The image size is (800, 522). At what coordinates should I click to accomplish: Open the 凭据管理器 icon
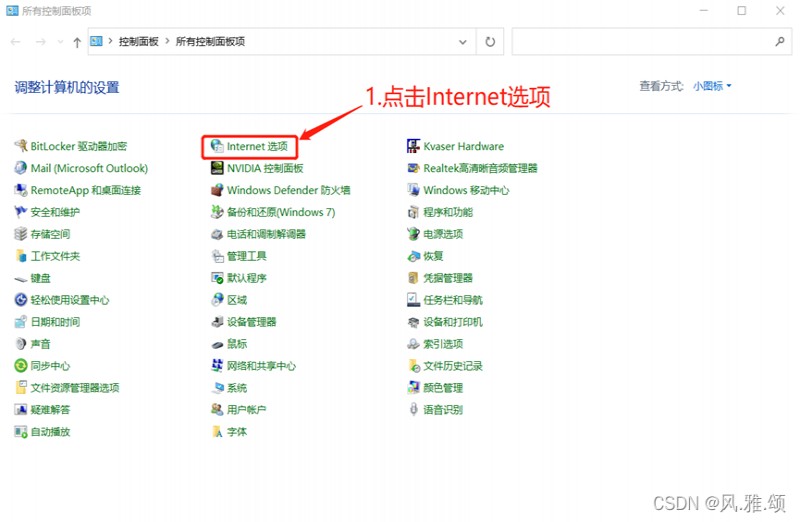coord(413,278)
